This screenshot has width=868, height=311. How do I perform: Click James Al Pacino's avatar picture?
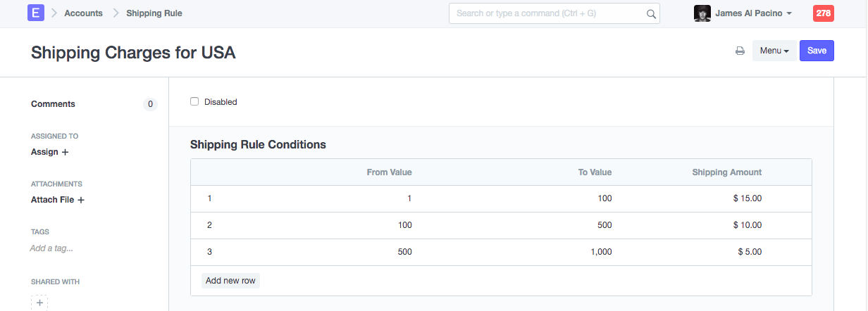[x=702, y=13]
